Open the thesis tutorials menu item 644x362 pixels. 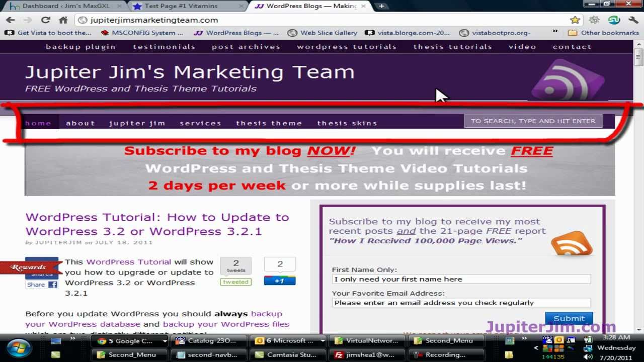[453, 47]
